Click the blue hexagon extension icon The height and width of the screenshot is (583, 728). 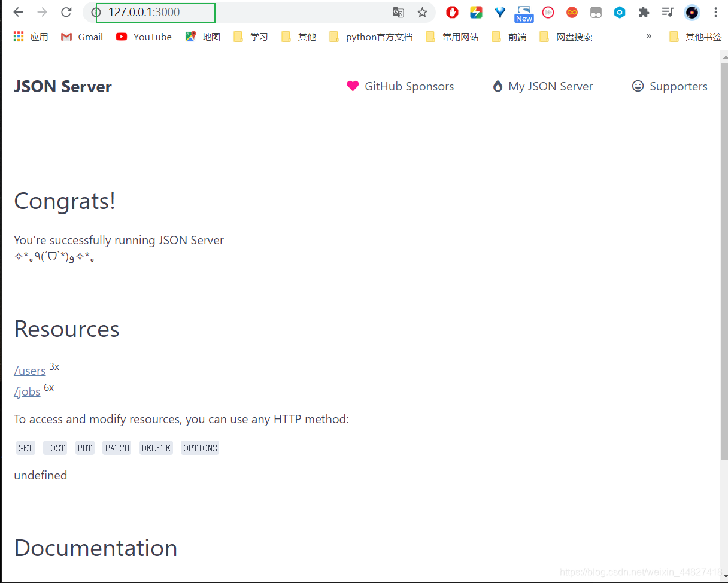click(620, 12)
